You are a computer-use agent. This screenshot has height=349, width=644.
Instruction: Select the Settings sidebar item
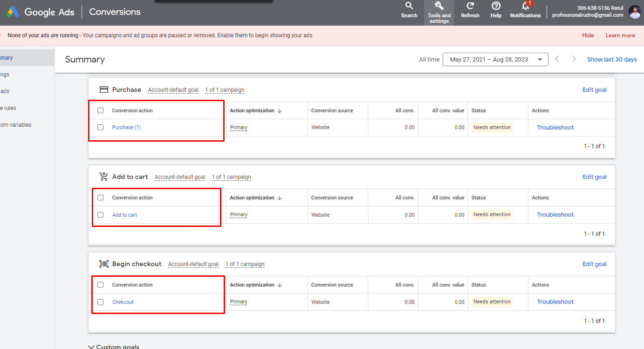pyautogui.click(x=5, y=75)
